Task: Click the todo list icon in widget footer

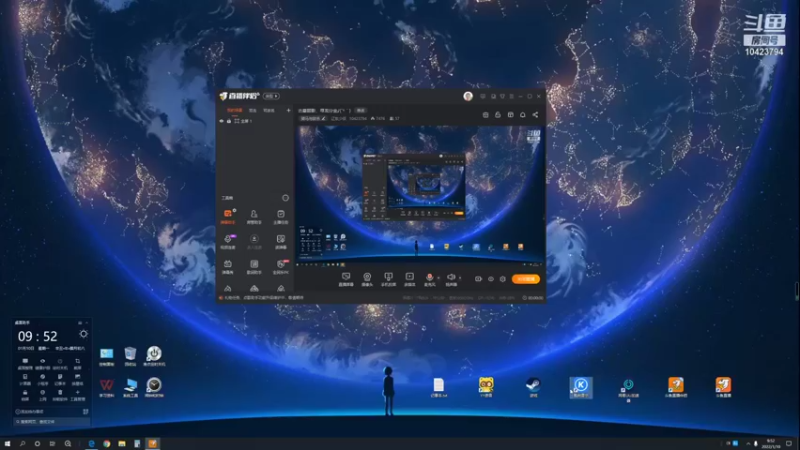Action: [85, 411]
